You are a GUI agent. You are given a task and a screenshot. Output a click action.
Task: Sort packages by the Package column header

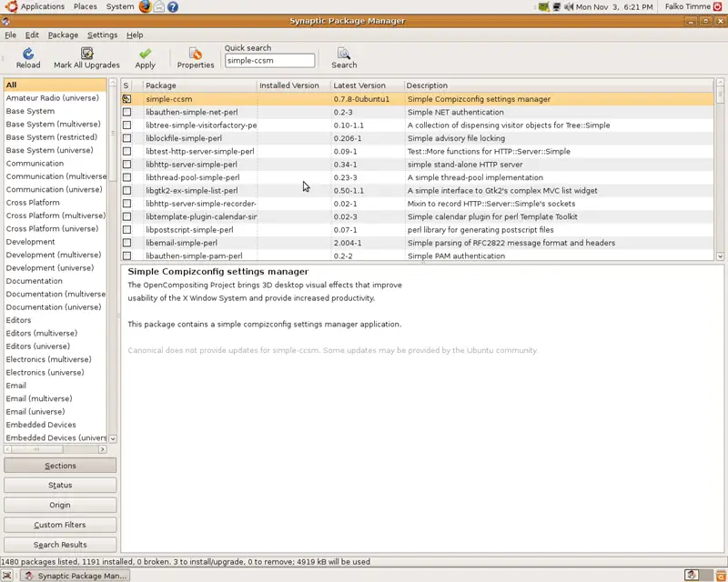(200, 85)
